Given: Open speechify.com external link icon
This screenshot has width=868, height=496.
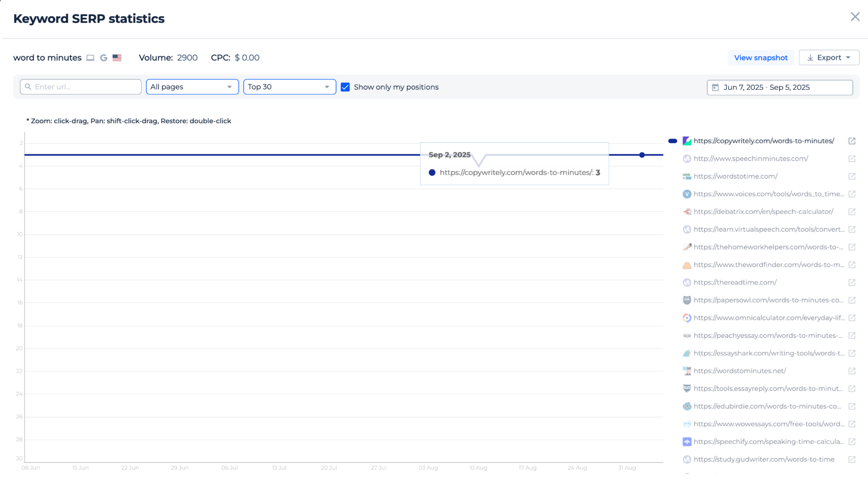Looking at the screenshot, I should (x=852, y=442).
